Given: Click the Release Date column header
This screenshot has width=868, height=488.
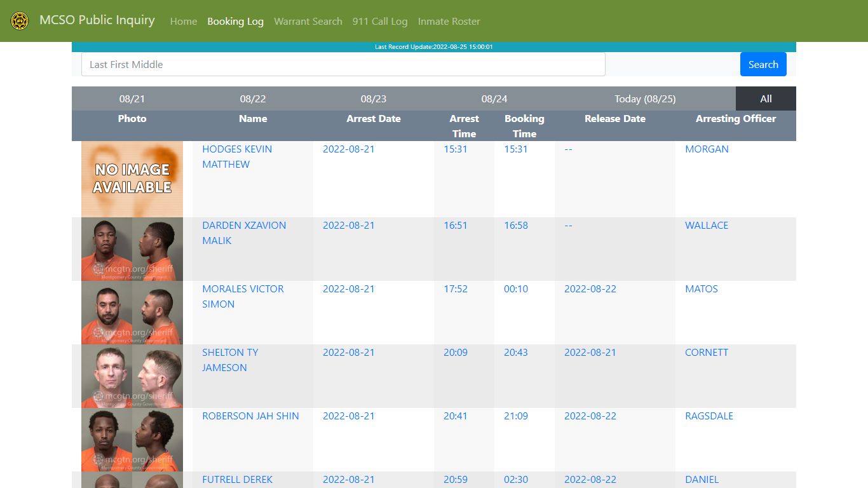Looking at the screenshot, I should [x=615, y=118].
